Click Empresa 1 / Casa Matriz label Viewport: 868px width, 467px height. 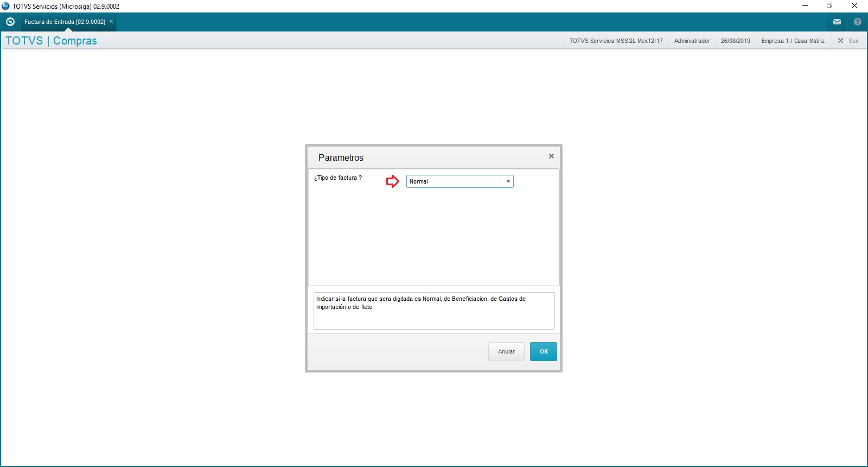point(793,41)
